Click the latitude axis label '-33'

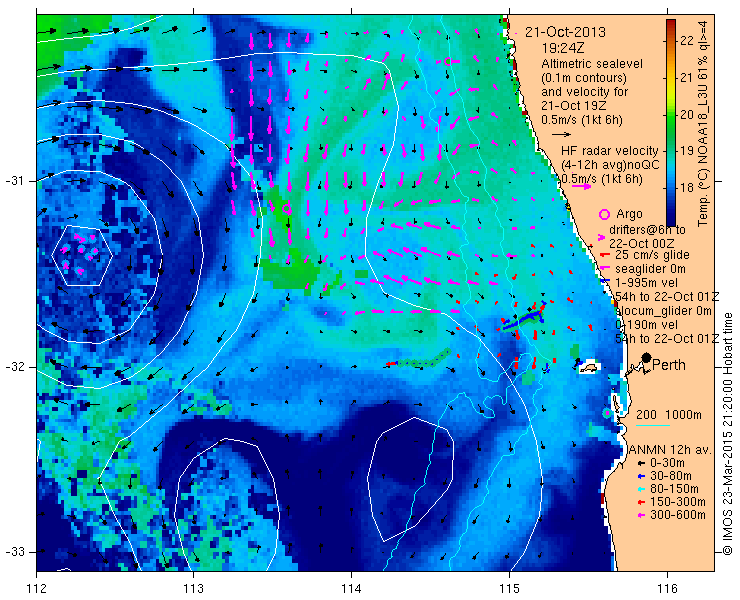pos(14,551)
